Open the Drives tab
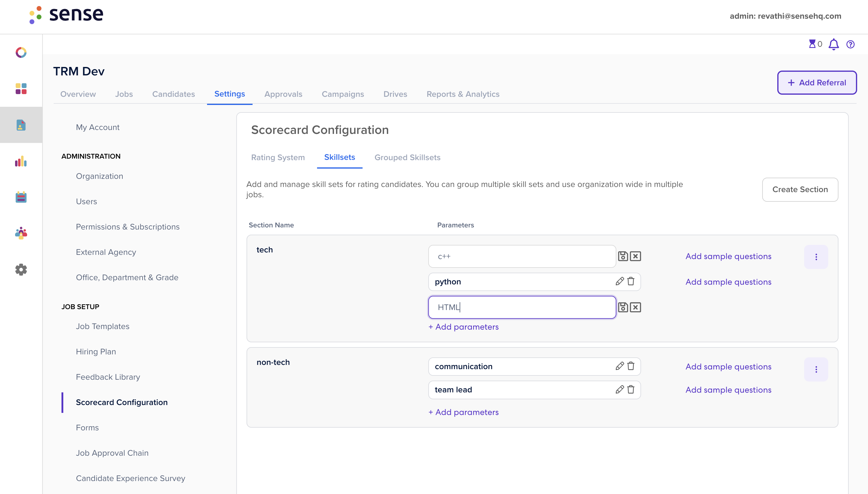 coord(395,94)
